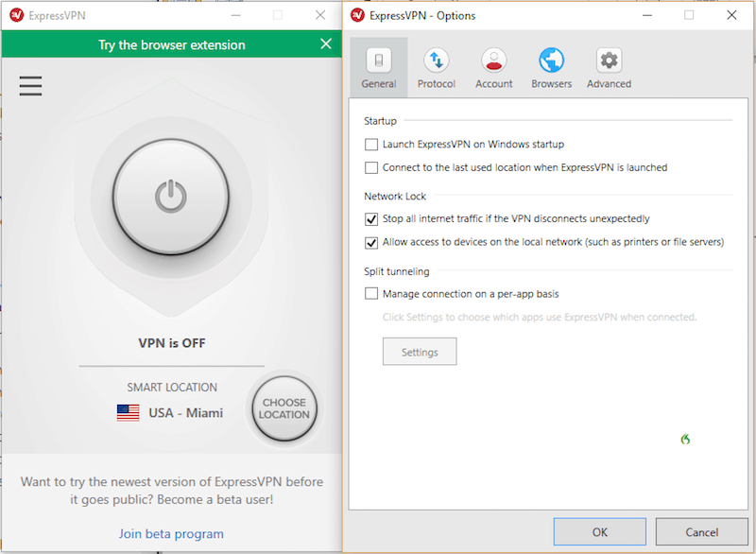Click 'Want to try the newest version' message
The image size is (756, 554).
pos(172,491)
